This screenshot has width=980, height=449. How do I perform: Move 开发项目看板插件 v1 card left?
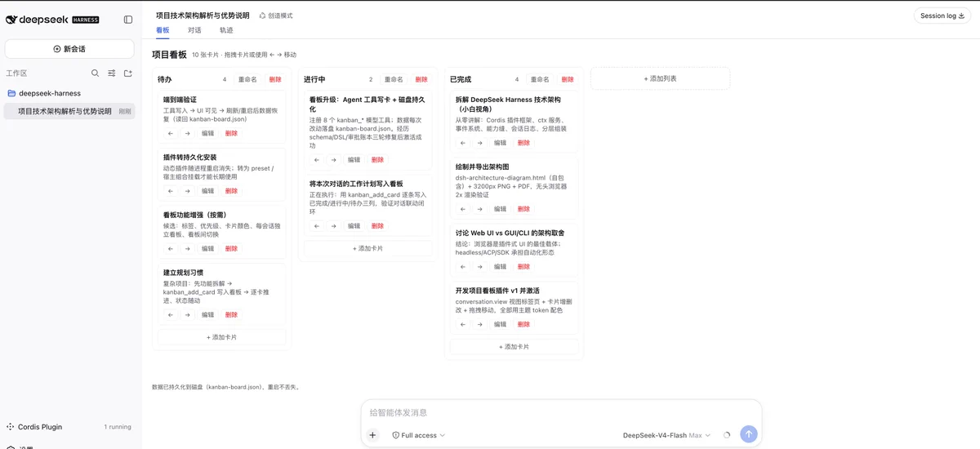click(x=463, y=324)
